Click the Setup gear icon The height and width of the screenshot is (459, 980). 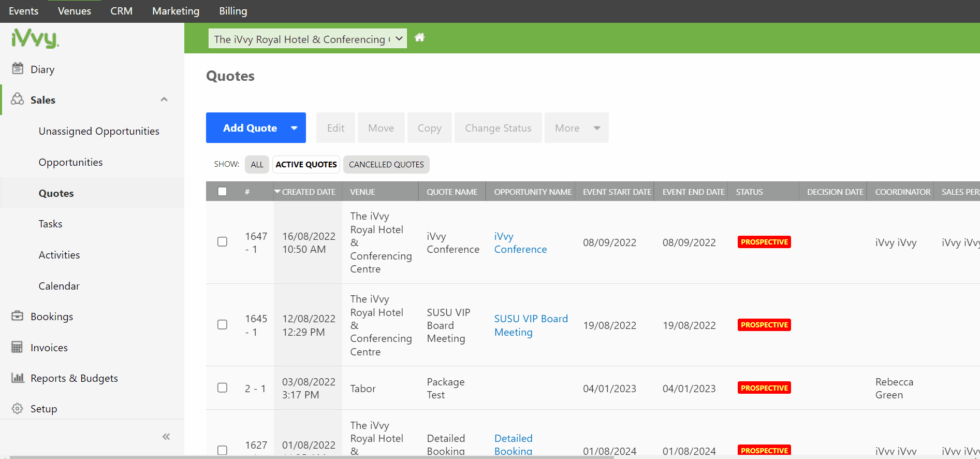[x=18, y=408]
